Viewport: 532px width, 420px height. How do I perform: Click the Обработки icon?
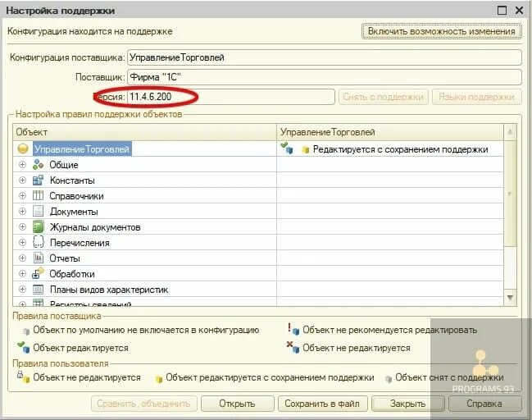coord(38,273)
